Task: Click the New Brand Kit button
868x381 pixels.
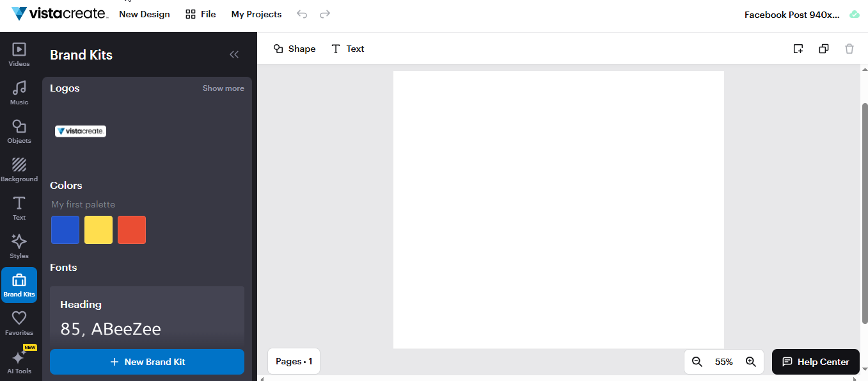Action: pos(147,362)
